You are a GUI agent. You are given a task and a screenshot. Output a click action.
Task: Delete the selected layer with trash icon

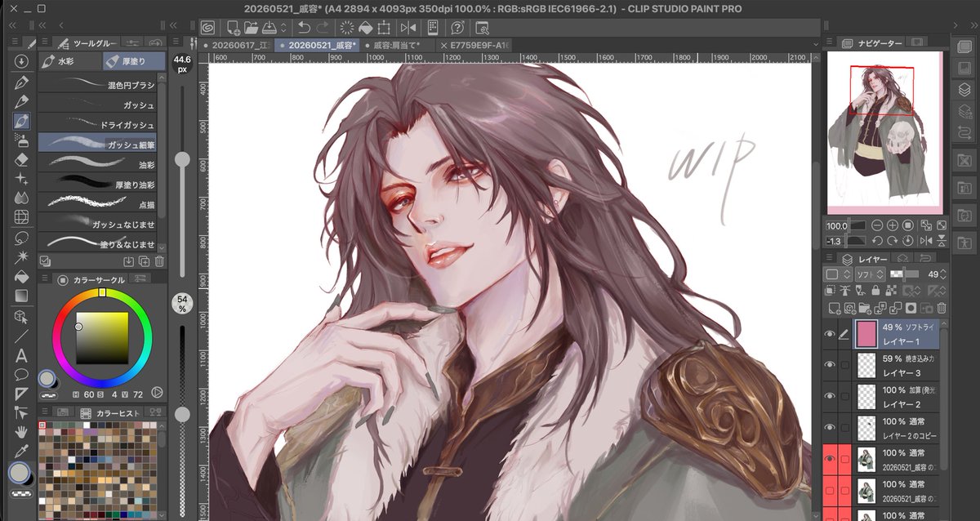tap(941, 308)
